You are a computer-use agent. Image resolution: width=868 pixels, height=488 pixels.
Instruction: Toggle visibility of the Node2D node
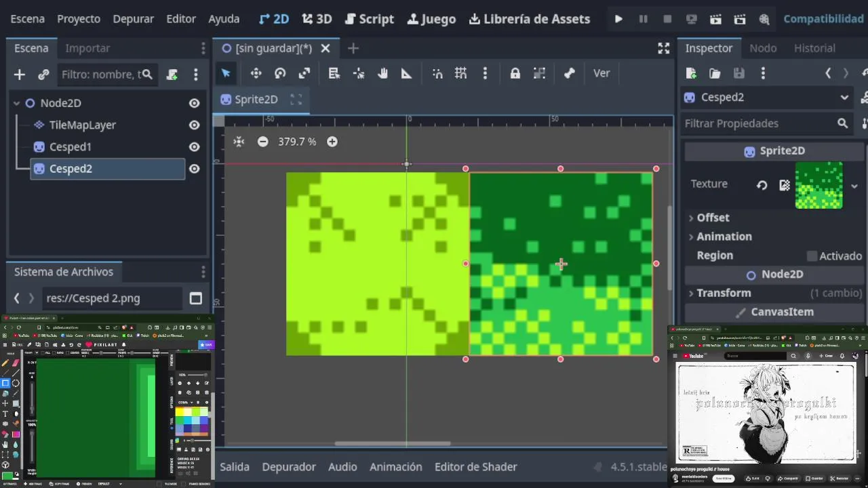coord(194,103)
